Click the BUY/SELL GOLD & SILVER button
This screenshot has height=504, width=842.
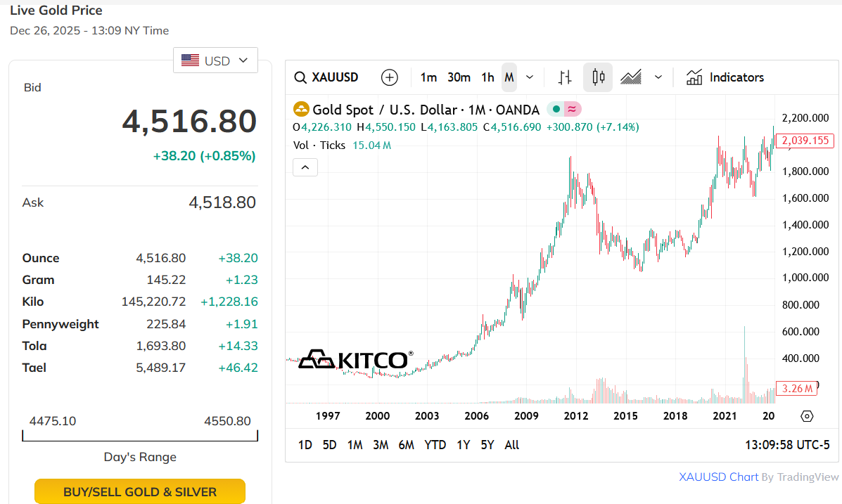[x=139, y=491]
